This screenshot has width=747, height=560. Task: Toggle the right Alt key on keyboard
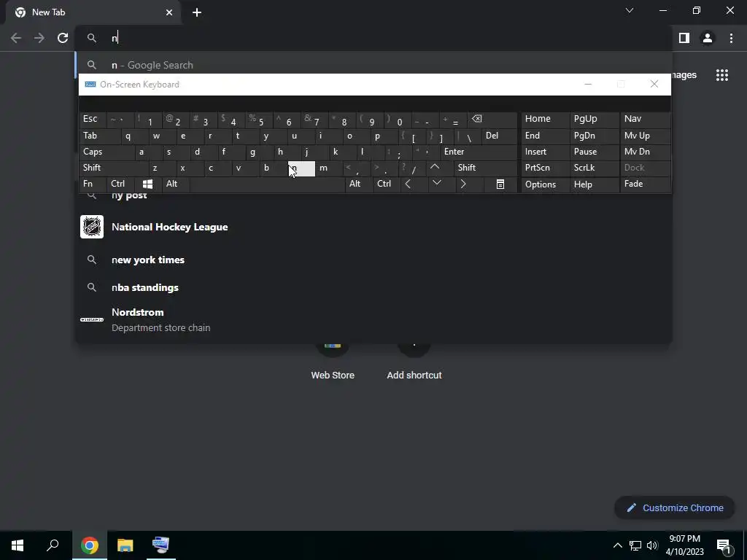pyautogui.click(x=359, y=184)
